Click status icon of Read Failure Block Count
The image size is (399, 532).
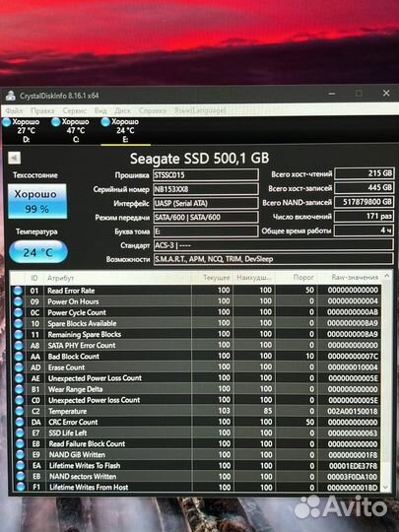[x=20, y=443]
